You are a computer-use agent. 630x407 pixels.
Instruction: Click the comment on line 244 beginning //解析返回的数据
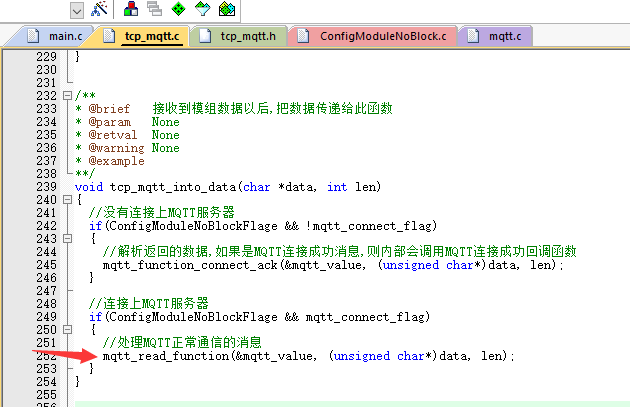click(x=340, y=252)
